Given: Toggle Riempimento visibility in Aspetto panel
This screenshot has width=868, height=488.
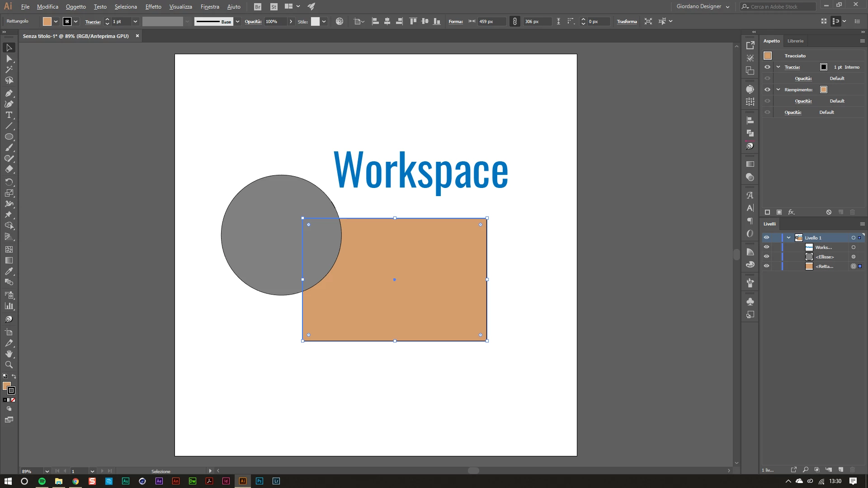Looking at the screenshot, I should tap(767, 89).
